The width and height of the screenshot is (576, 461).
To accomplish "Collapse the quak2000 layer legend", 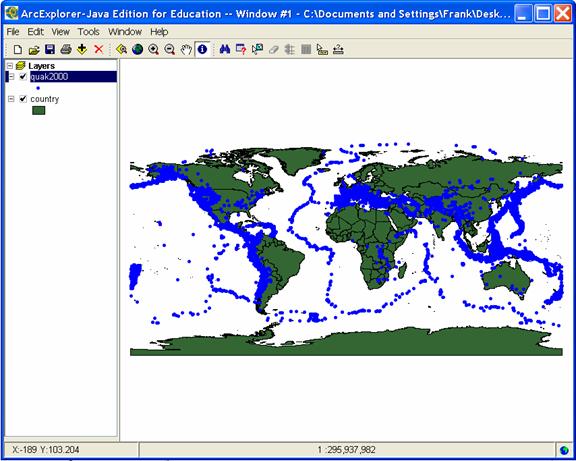I will click(x=11, y=76).
